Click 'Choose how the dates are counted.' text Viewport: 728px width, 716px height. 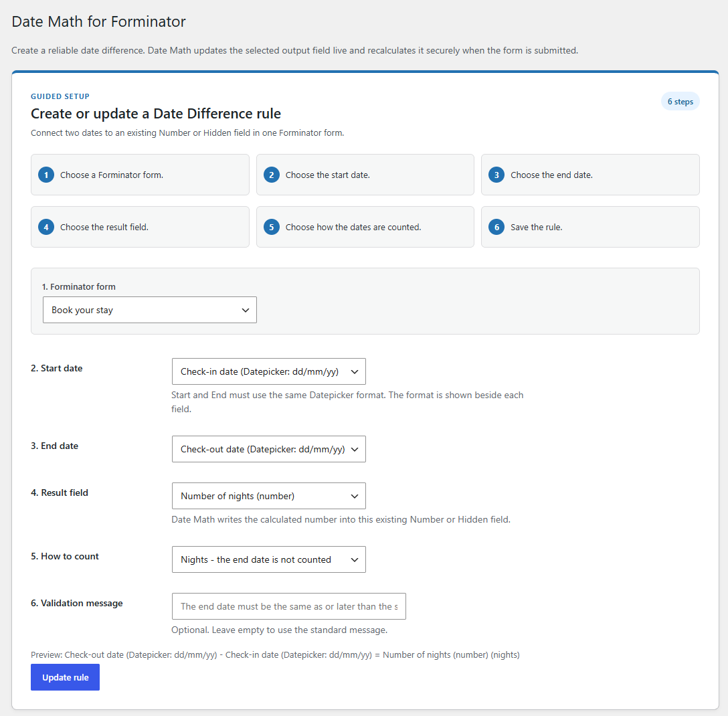coord(353,227)
